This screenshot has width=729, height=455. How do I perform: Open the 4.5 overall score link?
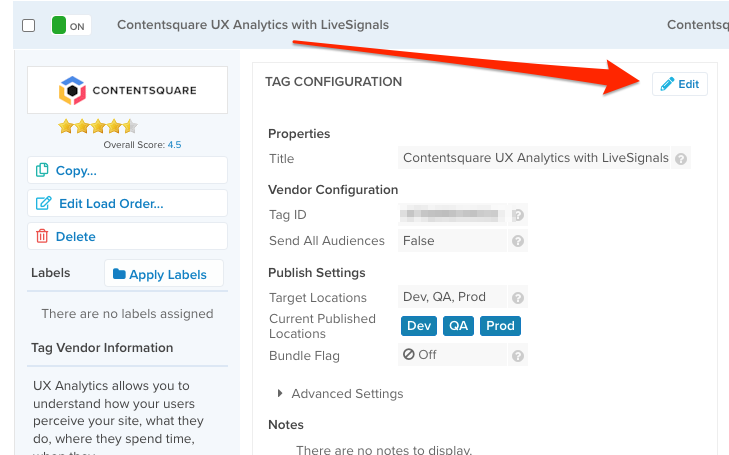pos(174,145)
